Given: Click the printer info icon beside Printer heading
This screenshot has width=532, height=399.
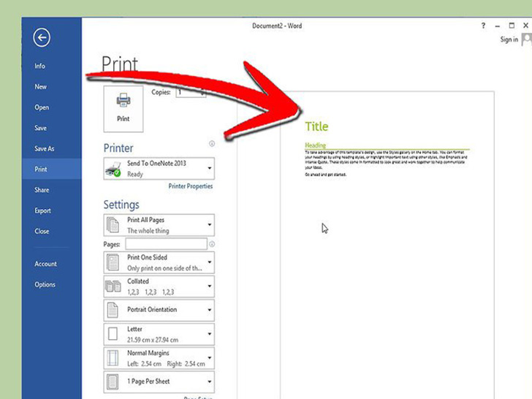Looking at the screenshot, I should click(x=212, y=143).
